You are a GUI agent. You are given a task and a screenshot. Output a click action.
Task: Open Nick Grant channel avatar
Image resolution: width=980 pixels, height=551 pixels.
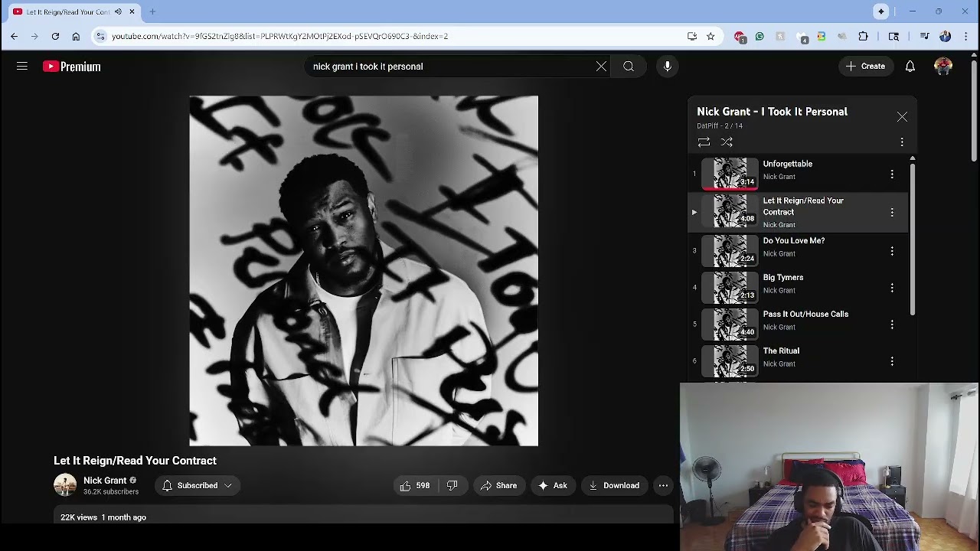coord(65,485)
